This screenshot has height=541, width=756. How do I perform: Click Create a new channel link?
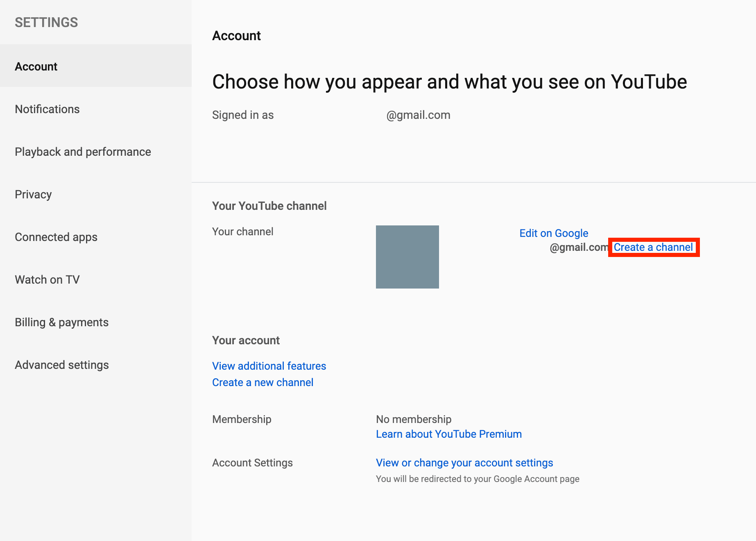pyautogui.click(x=263, y=382)
